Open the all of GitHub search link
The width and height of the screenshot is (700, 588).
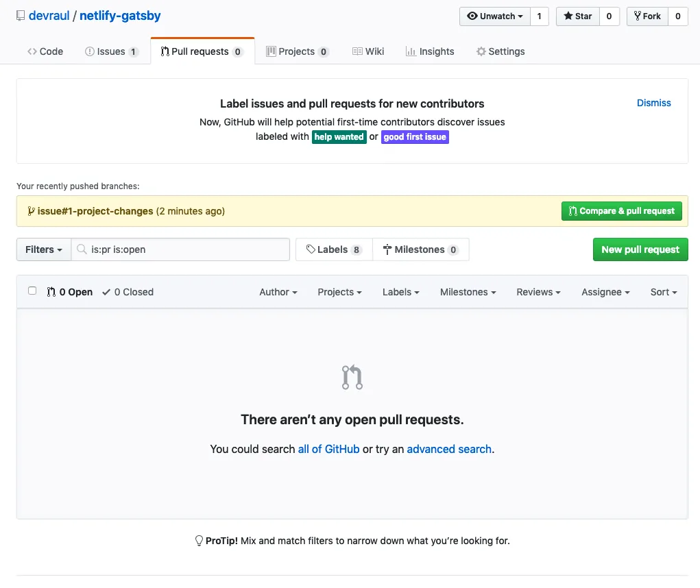(328, 450)
